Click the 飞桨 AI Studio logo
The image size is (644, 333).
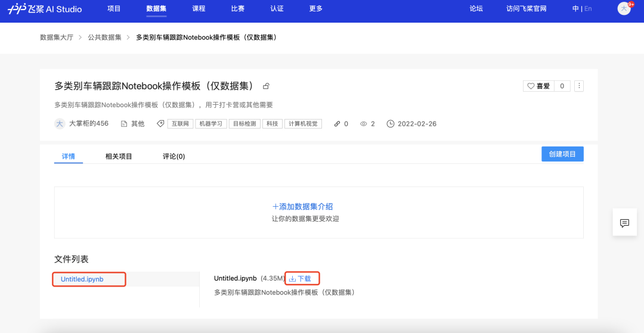pyautogui.click(x=44, y=8)
